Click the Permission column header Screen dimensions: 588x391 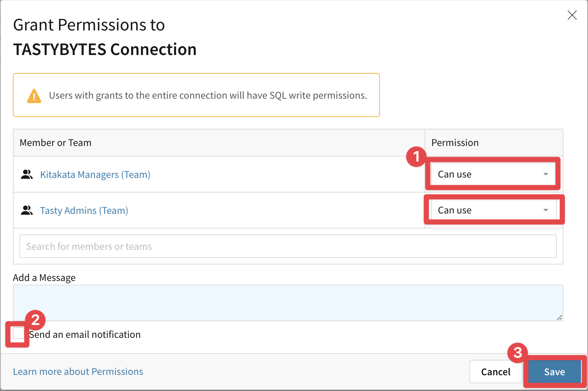pyautogui.click(x=455, y=143)
